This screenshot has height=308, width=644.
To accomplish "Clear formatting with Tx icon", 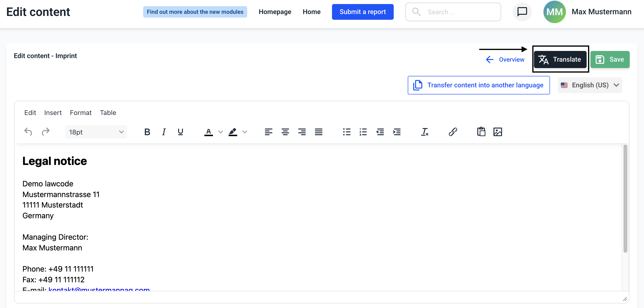I will click(424, 132).
